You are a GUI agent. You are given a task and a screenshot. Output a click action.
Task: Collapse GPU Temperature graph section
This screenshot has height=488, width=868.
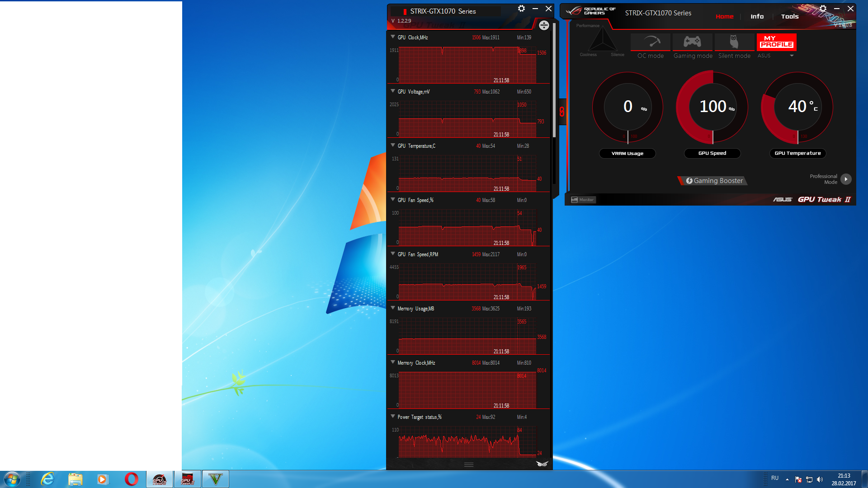pyautogui.click(x=393, y=145)
